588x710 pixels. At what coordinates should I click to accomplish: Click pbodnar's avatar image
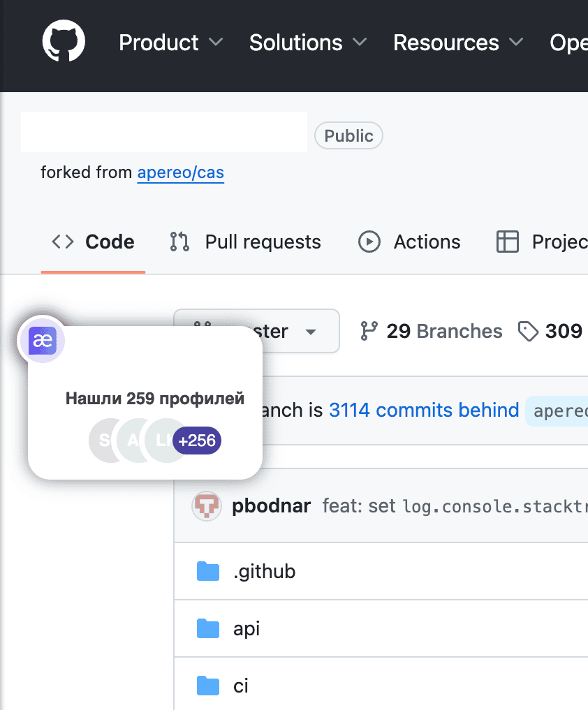(x=207, y=506)
